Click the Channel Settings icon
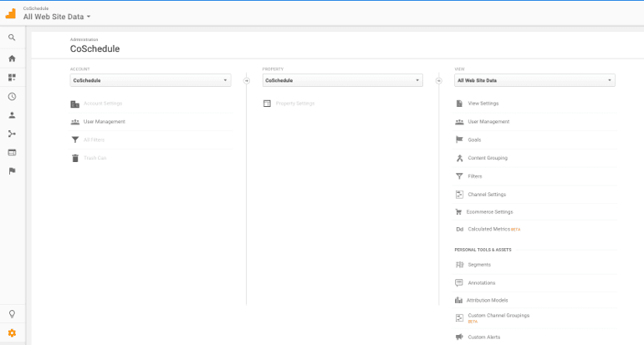Viewport: 644px width, 345px height. coord(459,195)
